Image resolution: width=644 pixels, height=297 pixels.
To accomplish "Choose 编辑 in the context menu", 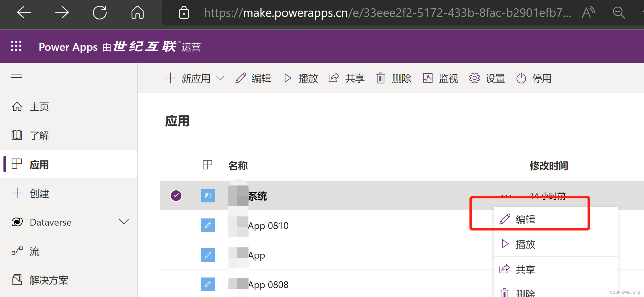I will tap(555, 219).
